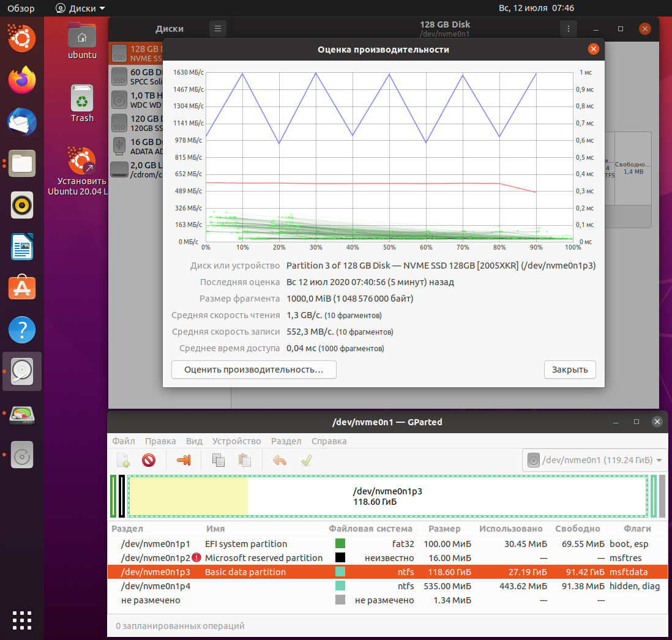Switch to the GParted icon in the dock

point(22,414)
